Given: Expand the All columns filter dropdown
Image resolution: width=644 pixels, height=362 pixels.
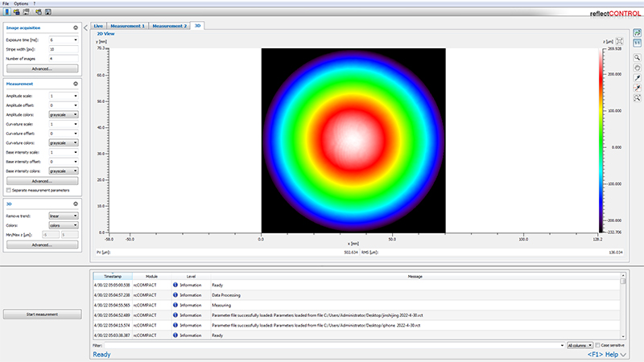Looking at the screenshot, I should point(580,344).
